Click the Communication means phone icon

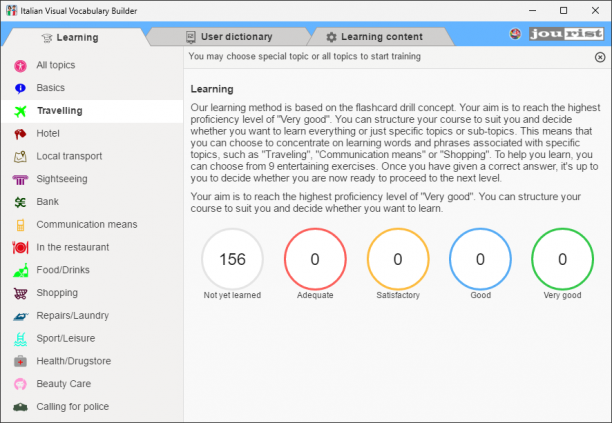(x=20, y=225)
